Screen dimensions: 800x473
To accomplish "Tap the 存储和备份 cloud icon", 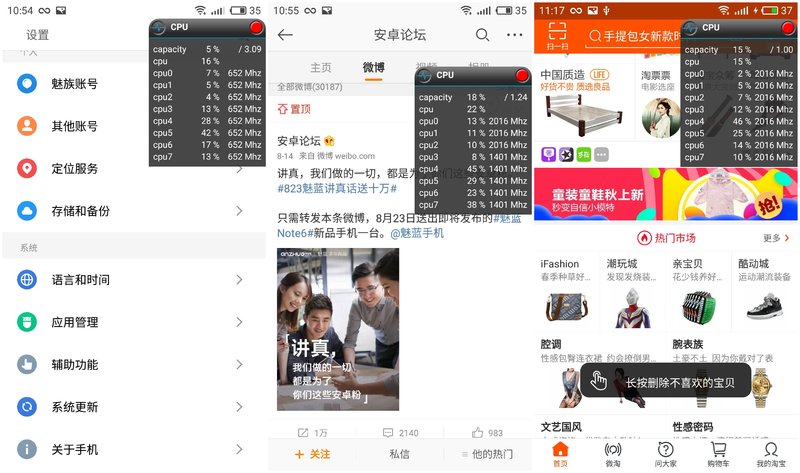I will coord(27,210).
